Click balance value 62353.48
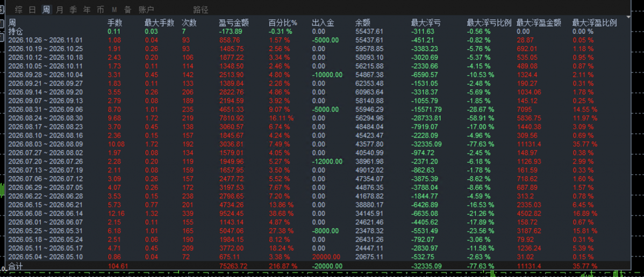644x277 pixels. [369, 83]
